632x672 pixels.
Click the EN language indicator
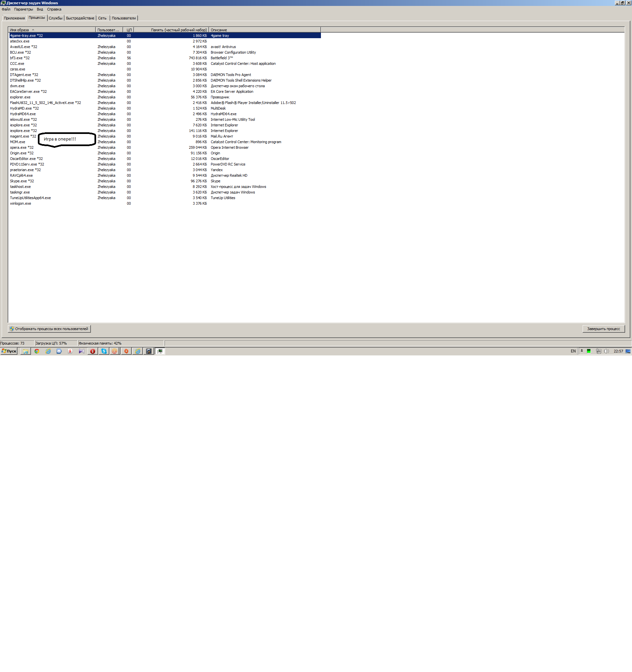(573, 351)
